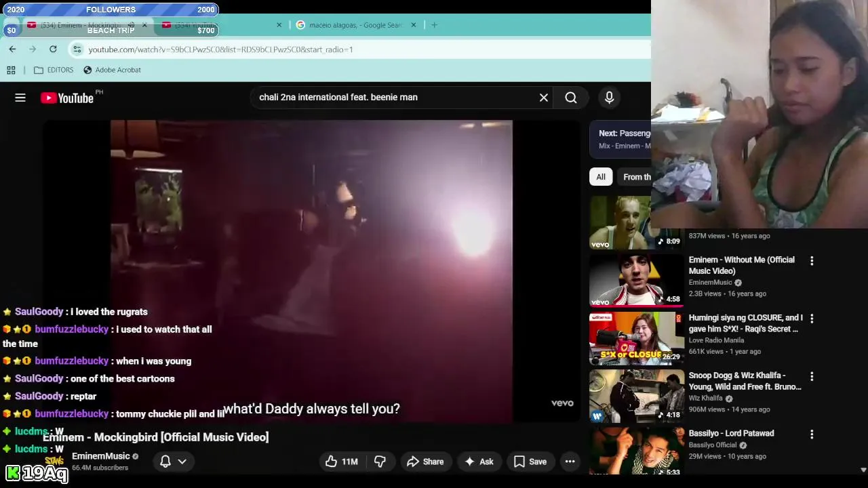Open the Young, Wild and Free thumbnail
868x488 pixels.
pos(636,396)
